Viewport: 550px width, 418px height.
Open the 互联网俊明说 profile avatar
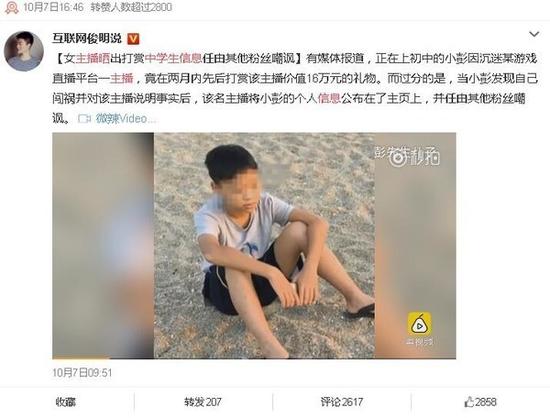pyautogui.click(x=24, y=51)
